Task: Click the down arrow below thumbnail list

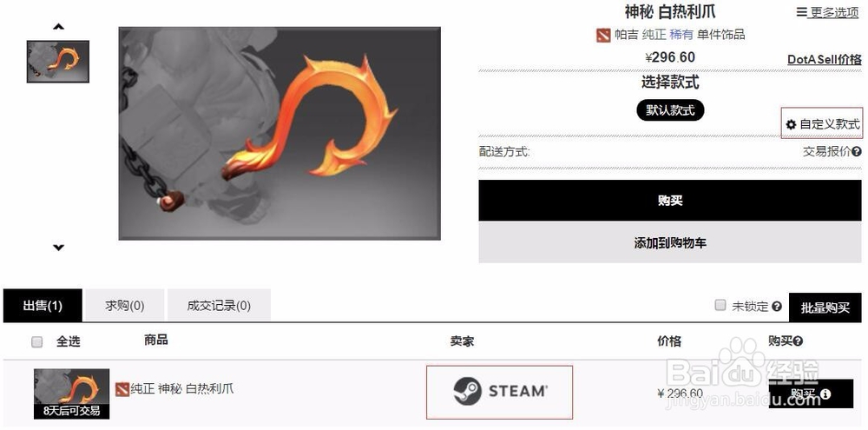Action: point(59,248)
